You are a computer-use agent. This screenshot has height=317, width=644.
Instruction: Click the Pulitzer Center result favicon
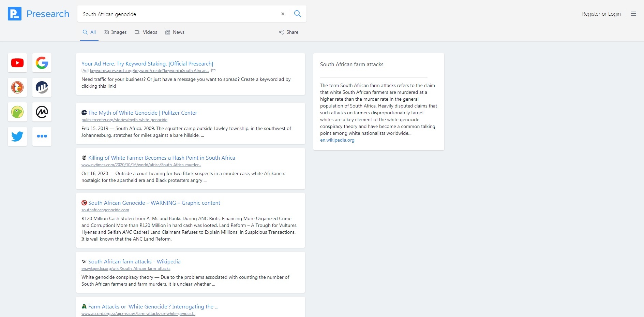[x=84, y=113]
